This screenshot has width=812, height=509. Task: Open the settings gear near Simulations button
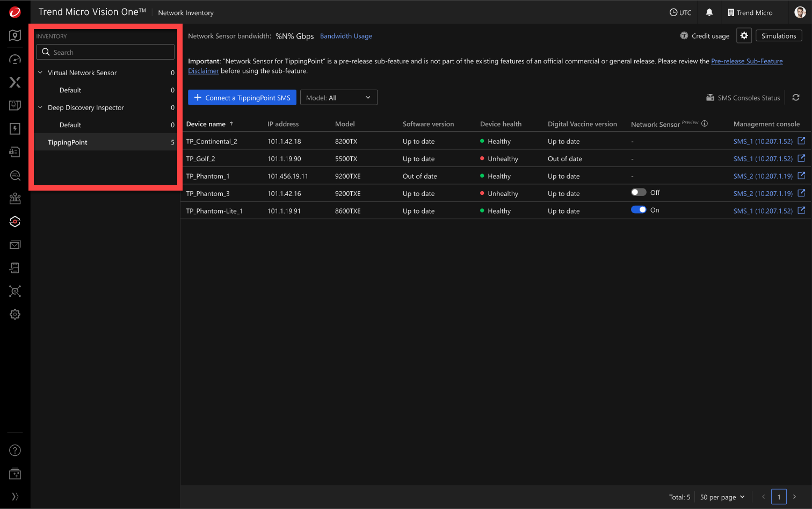744,35
